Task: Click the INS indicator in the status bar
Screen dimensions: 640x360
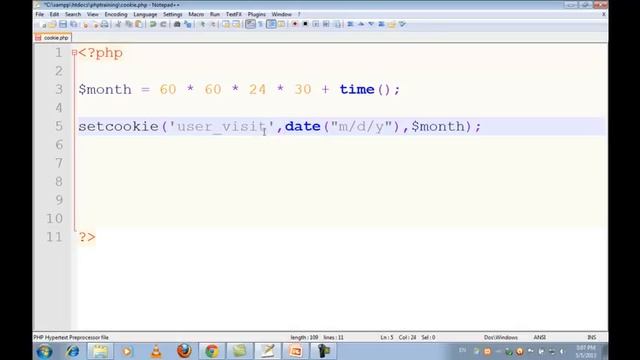Action: (x=591, y=338)
